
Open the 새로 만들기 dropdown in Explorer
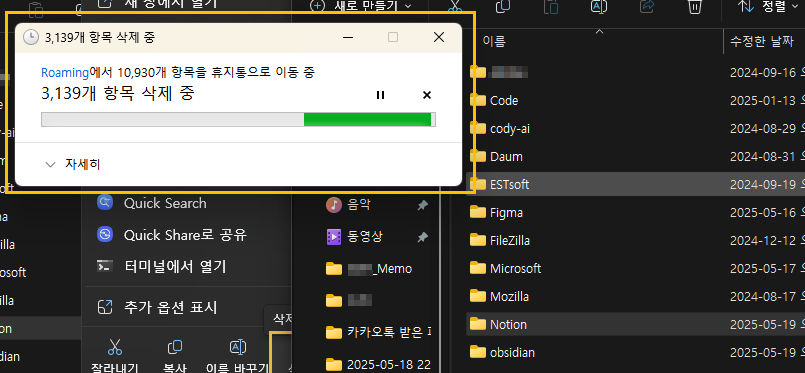[361, 6]
